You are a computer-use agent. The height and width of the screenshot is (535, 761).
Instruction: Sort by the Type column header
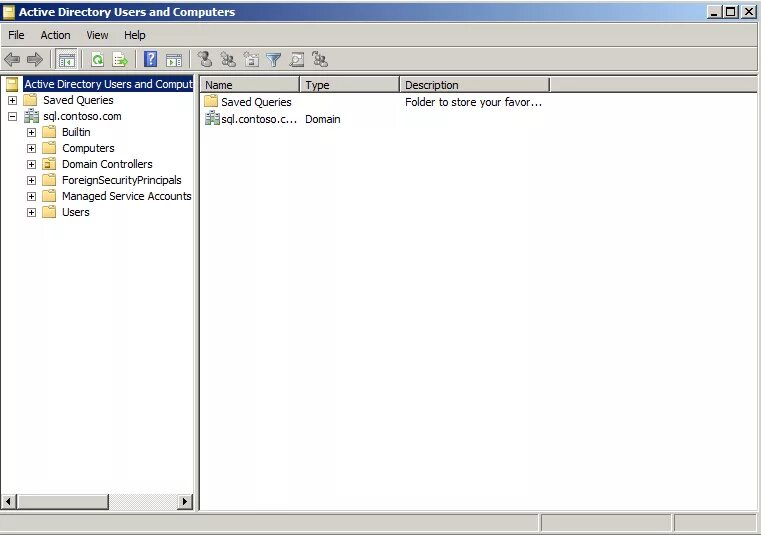point(349,85)
